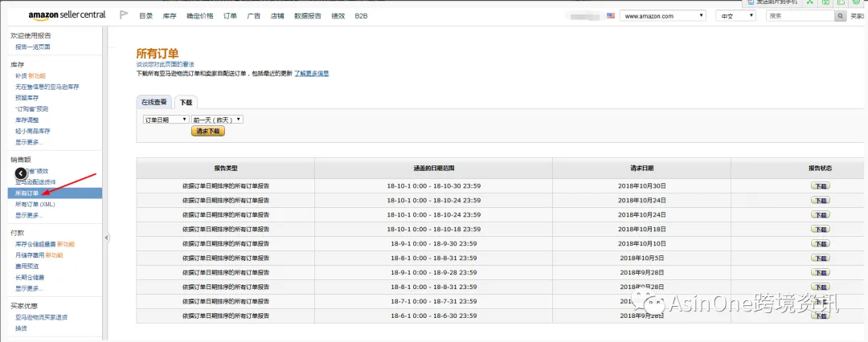
Task: Select 所有订单 (XML) in the sidebar
Action: 35,204
